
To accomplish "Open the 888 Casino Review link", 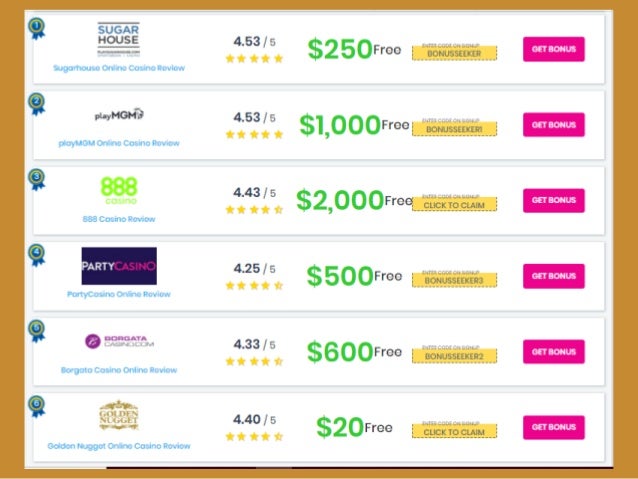I will (119, 219).
